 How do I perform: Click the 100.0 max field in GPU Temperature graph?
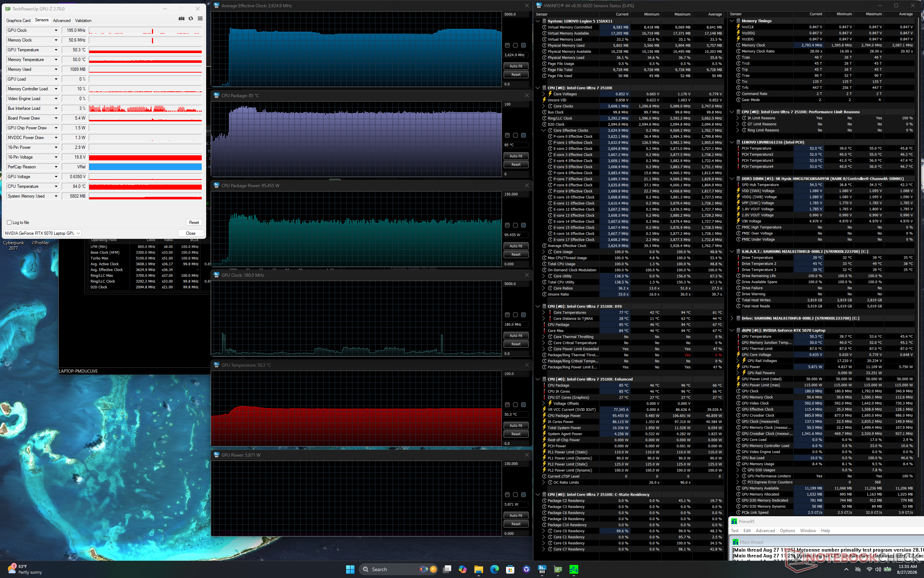[x=516, y=374]
